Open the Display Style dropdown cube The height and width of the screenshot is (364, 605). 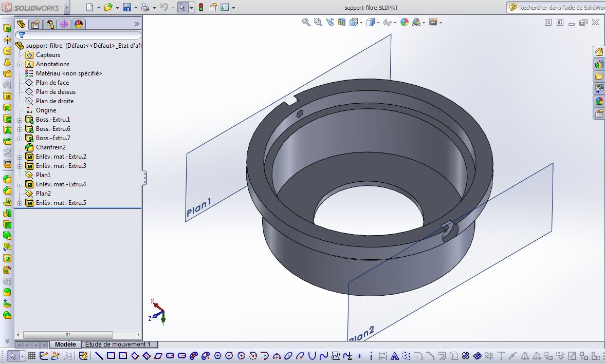[x=370, y=23]
